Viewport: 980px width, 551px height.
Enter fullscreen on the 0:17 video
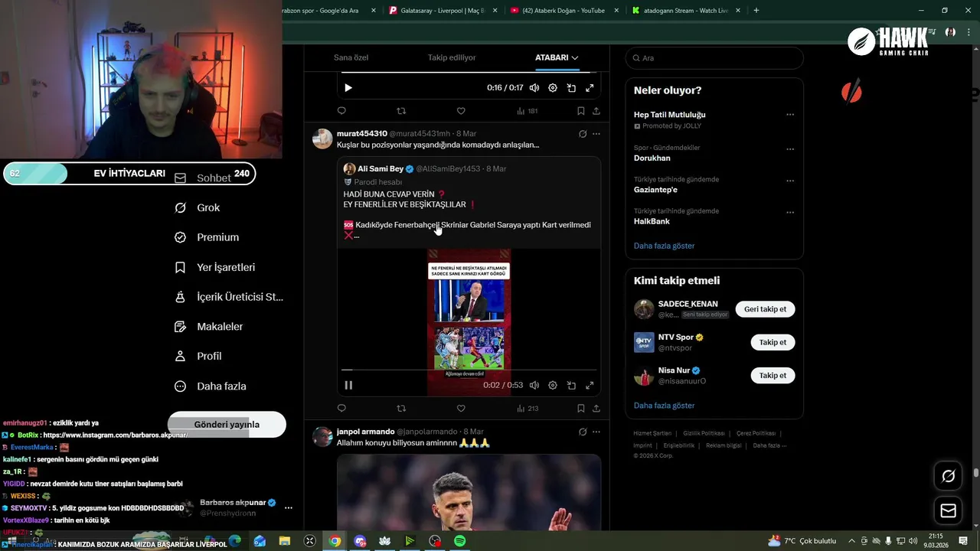590,88
